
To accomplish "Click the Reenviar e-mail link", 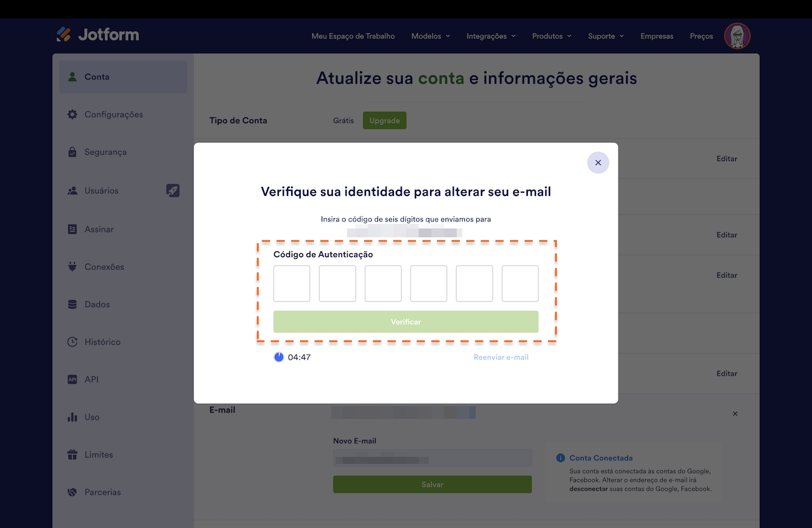I will [501, 357].
